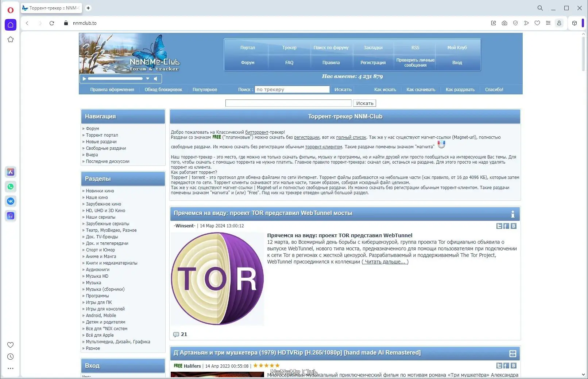This screenshot has width=588, height=379.
Task: Open VK messenger in the sidebar
Action: (x=11, y=201)
